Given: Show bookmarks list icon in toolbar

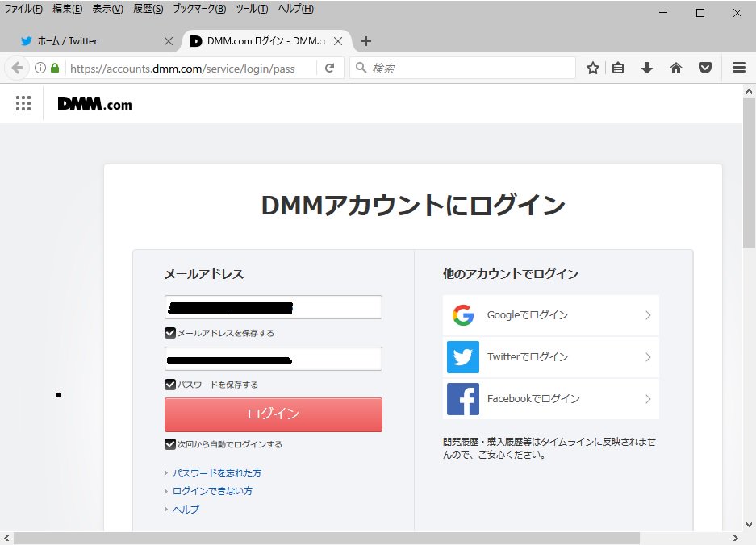Looking at the screenshot, I should (618, 68).
